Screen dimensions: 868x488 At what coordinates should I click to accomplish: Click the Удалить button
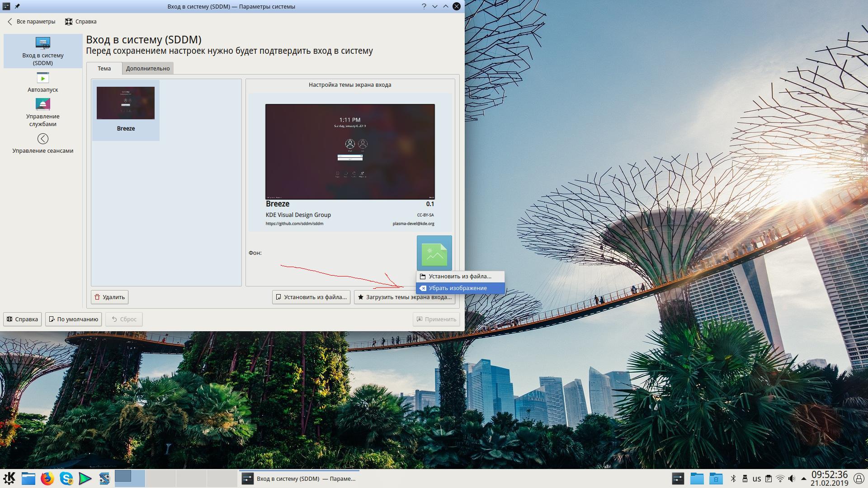[109, 297]
